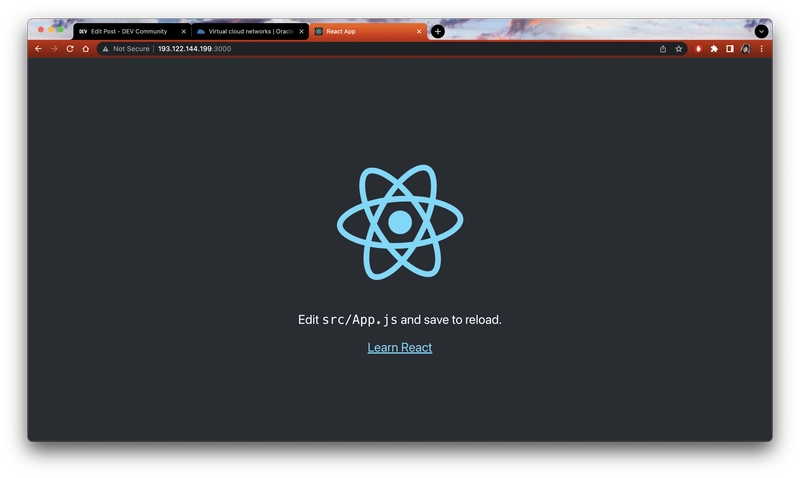Click the forward navigation arrow
Image resolution: width=800 pixels, height=478 pixels.
pyautogui.click(x=54, y=49)
